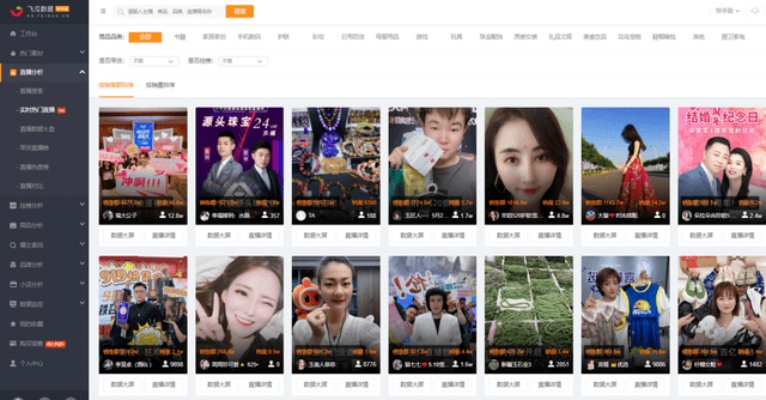Open 直播对比 in the sidebar
Viewport: 766px width, 400px height.
coord(32,186)
